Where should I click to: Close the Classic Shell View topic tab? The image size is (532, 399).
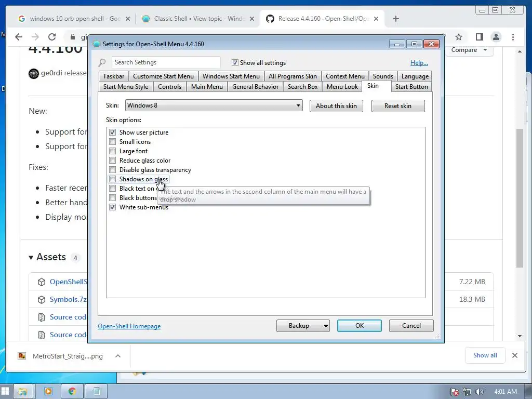tap(252, 19)
